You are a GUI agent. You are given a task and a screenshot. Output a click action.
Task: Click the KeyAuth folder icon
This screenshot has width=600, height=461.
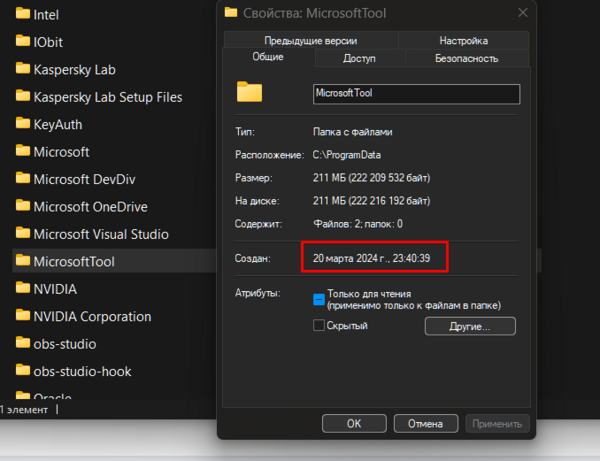(23, 125)
